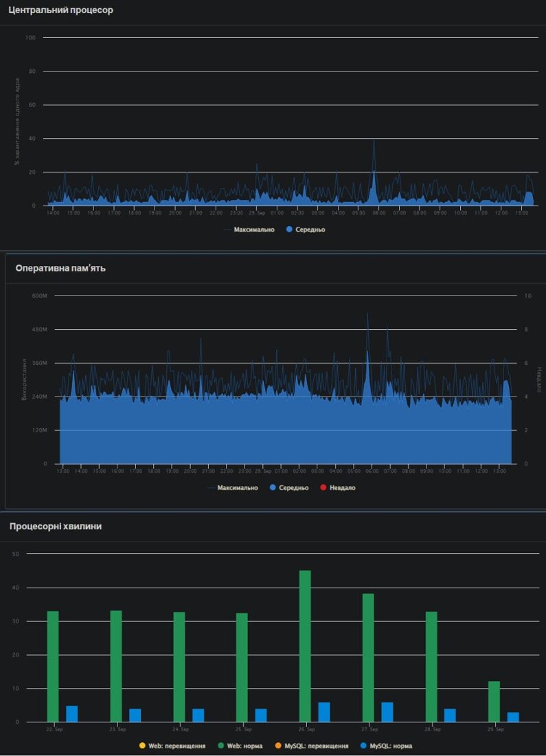Viewport: 546px width, 756px height.
Task: Hide the Web: норма series
Action: [240, 746]
